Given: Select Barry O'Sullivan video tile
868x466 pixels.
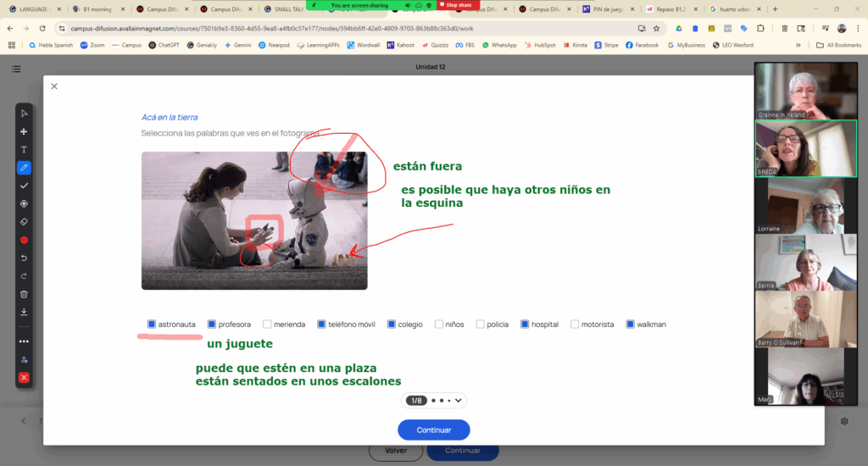Looking at the screenshot, I should point(806,319).
